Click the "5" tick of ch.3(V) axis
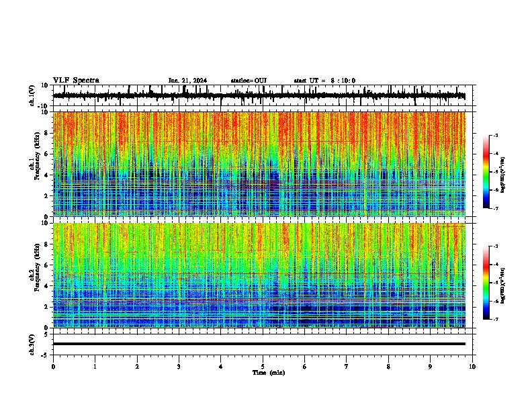Viewport: 532px width, 411px height. pyautogui.click(x=46, y=334)
